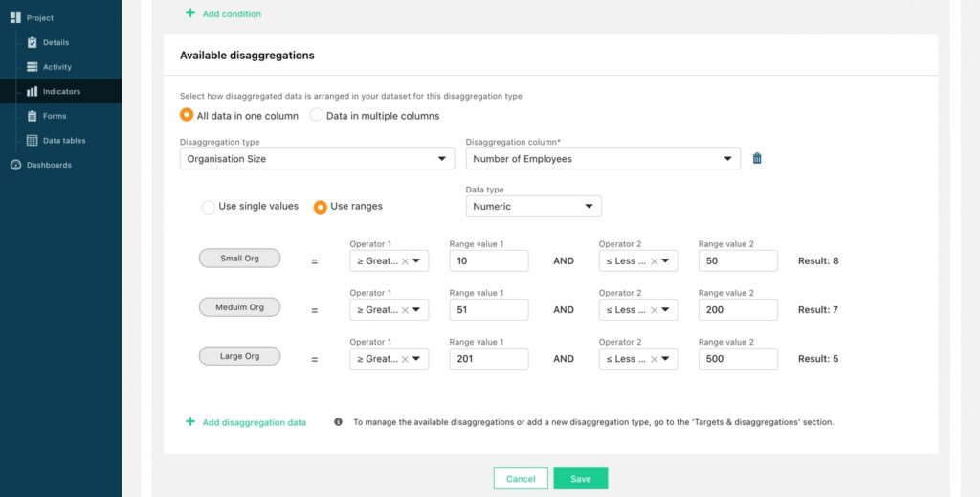Go to Activity in the sidebar
The image size is (980, 497).
pyautogui.click(x=56, y=67)
